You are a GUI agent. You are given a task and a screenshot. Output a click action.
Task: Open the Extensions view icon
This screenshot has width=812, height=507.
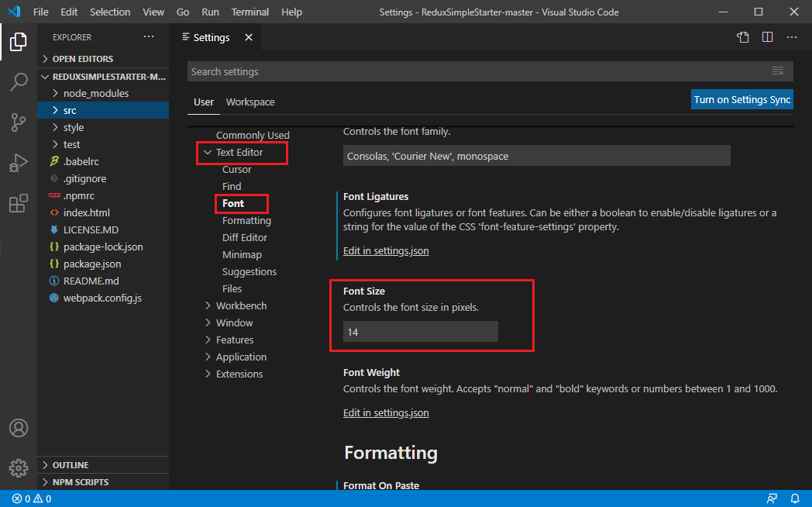(18, 203)
